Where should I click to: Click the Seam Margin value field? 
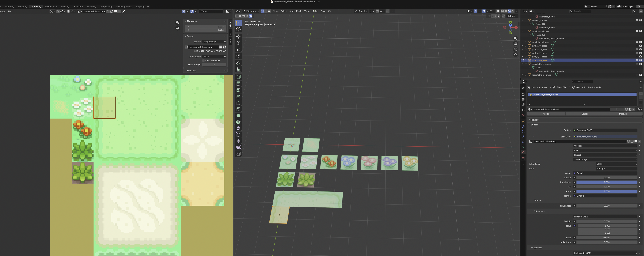[x=214, y=64]
